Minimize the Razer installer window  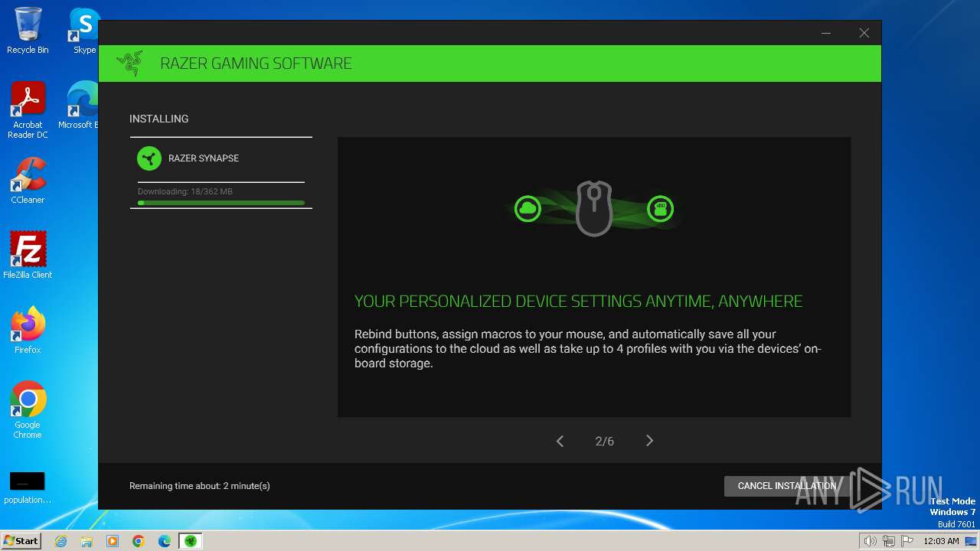coord(826,33)
